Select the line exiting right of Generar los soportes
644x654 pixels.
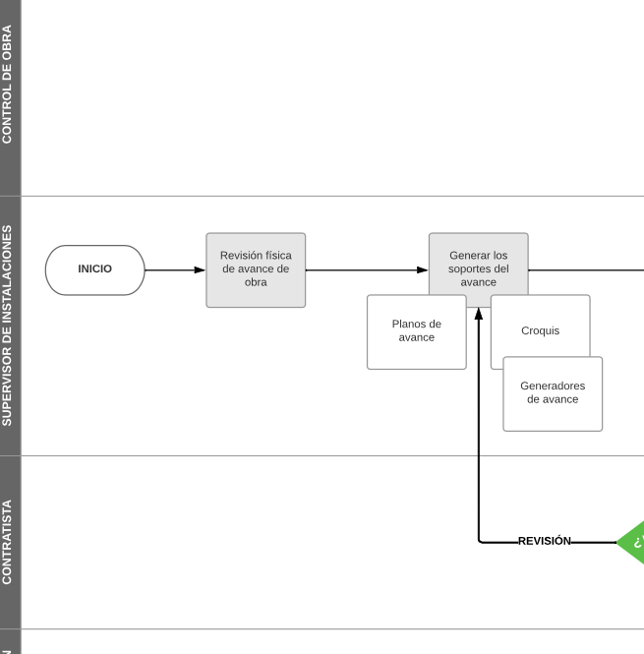point(585,269)
